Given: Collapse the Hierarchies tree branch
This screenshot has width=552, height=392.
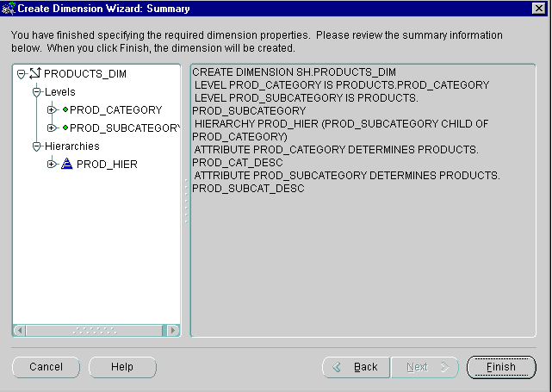Looking at the screenshot, I should 36,146.
